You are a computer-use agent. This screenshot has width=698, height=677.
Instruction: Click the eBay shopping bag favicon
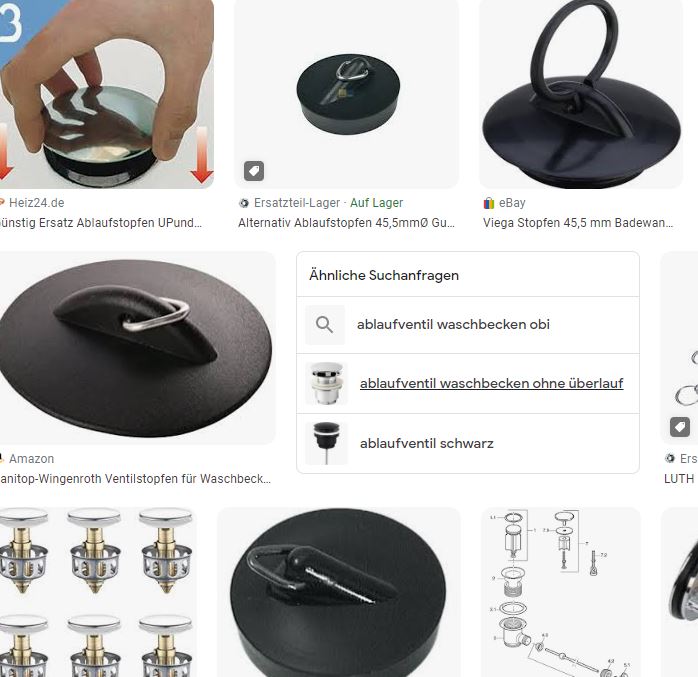(x=489, y=203)
